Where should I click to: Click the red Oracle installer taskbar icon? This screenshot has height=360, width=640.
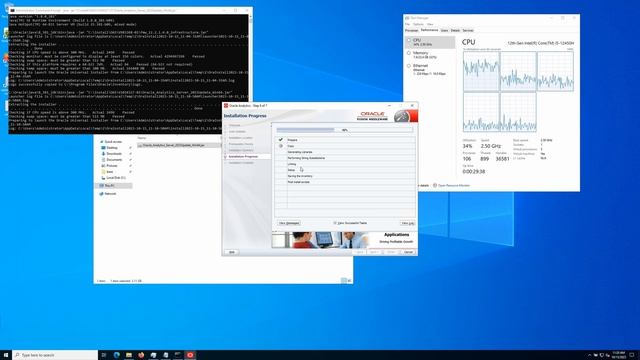(x=190, y=355)
